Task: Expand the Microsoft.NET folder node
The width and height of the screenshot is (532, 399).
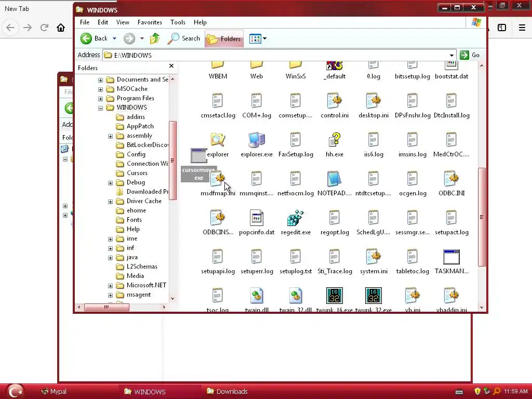Action: (x=110, y=286)
